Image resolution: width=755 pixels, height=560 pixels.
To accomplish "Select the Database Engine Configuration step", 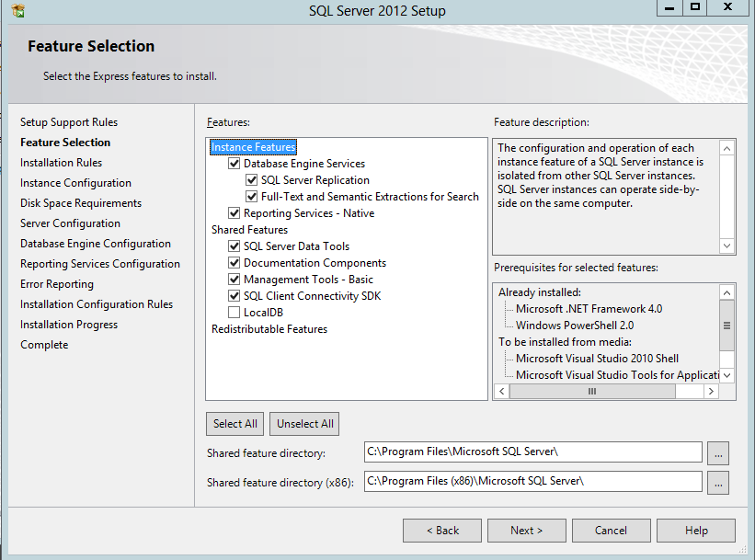I will [x=96, y=244].
